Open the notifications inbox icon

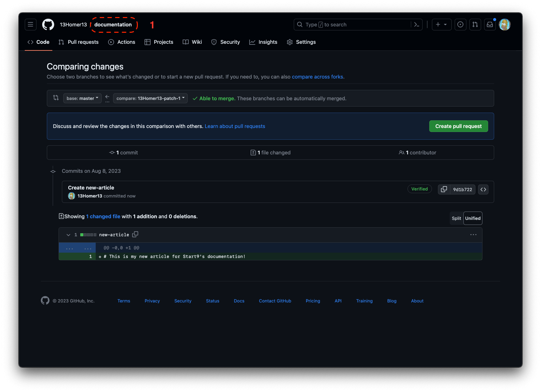click(490, 24)
